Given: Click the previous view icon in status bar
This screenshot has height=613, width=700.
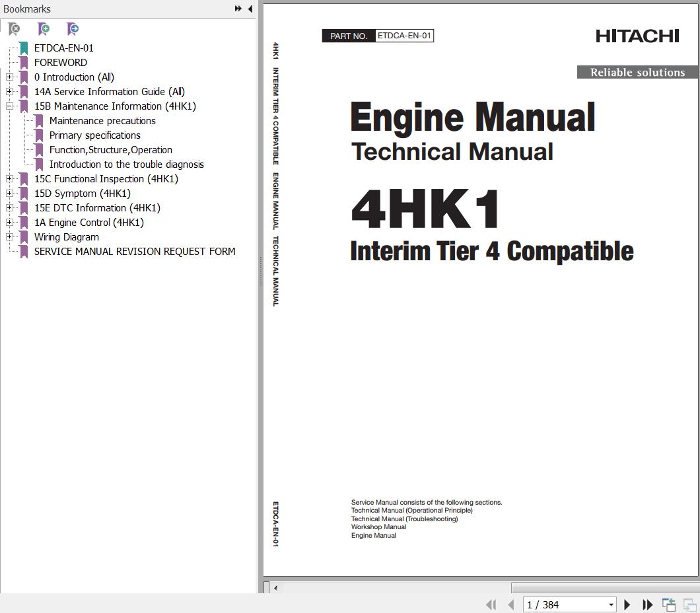Looking at the screenshot, I should 669,604.
